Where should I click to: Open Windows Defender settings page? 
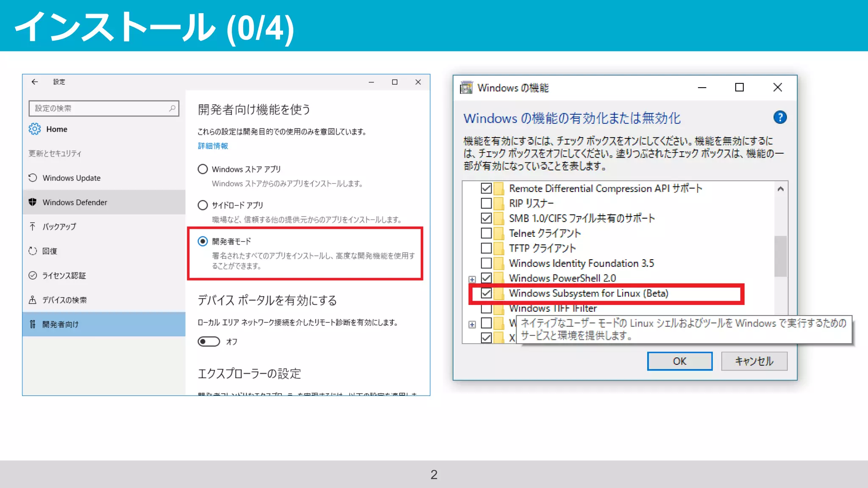(x=104, y=202)
